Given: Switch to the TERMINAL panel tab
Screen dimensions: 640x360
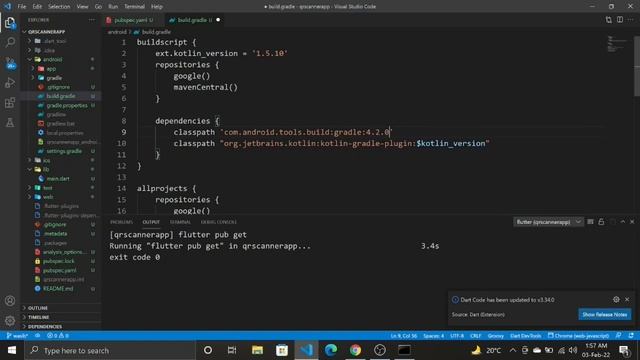Looking at the screenshot, I should [180, 222].
